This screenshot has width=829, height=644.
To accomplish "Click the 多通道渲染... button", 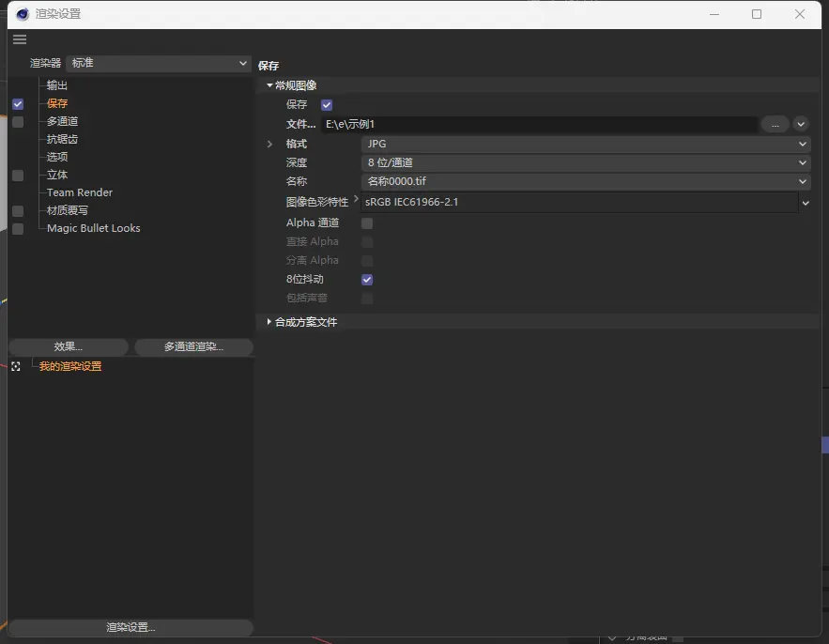I will click(x=193, y=347).
